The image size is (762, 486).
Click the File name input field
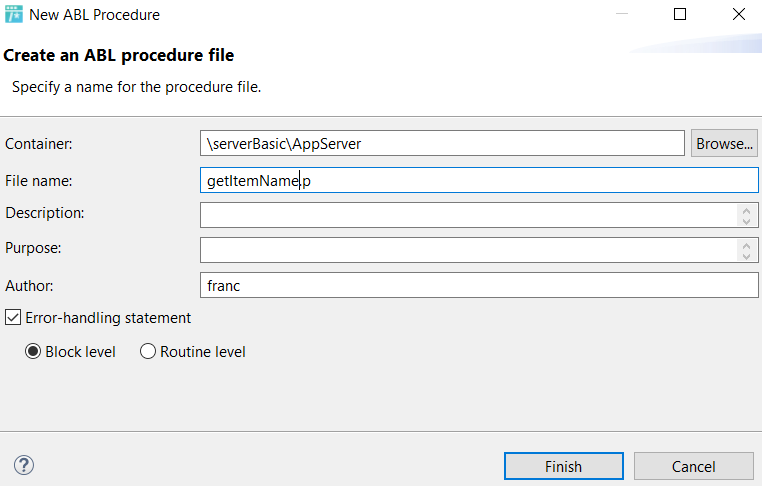point(479,180)
